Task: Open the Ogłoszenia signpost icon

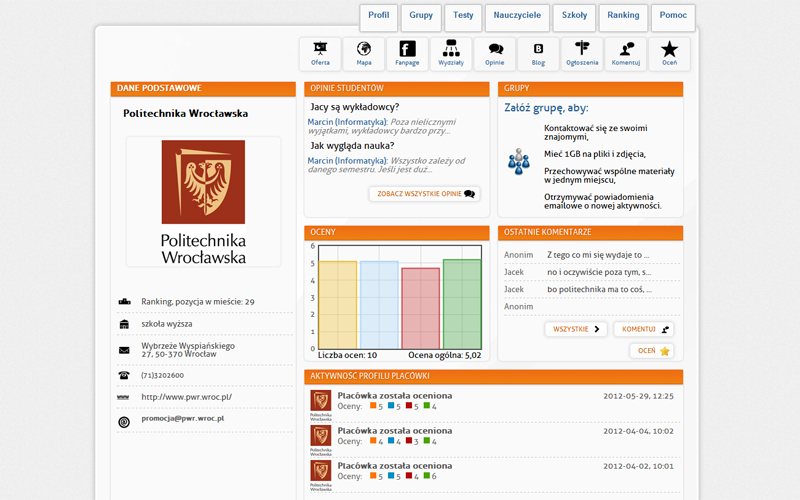Action: pos(582,54)
